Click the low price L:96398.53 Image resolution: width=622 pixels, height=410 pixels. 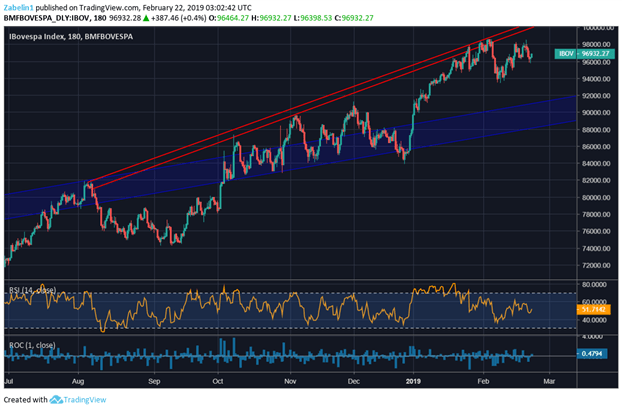(x=313, y=18)
